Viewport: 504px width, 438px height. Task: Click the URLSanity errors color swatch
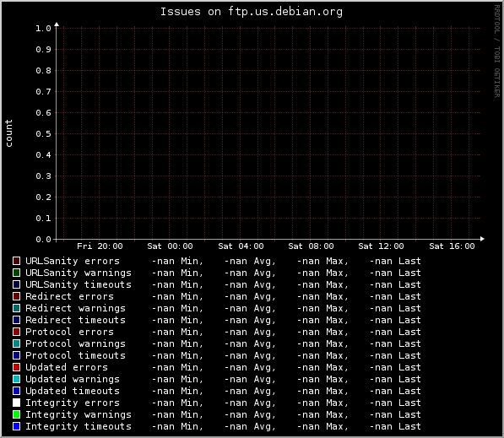tap(16, 261)
